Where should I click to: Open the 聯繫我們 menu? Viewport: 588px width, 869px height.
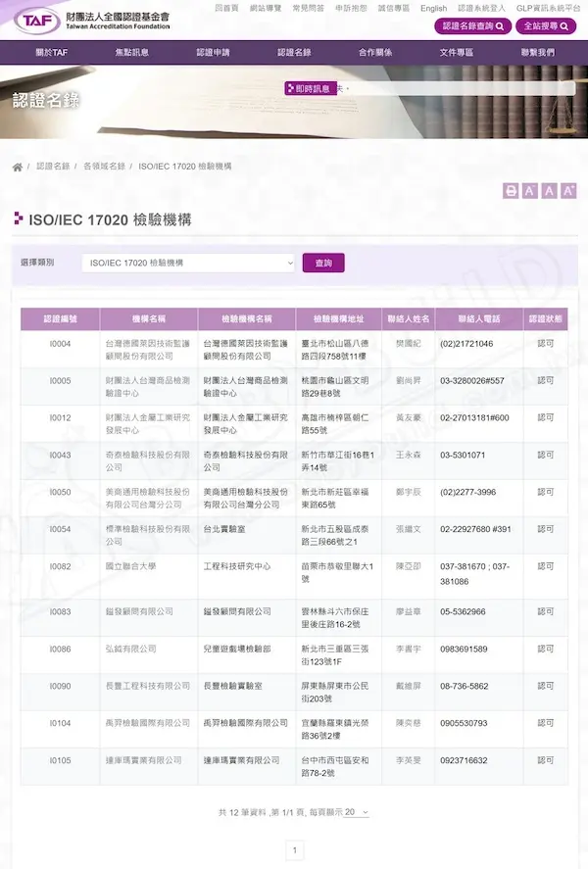(538, 53)
